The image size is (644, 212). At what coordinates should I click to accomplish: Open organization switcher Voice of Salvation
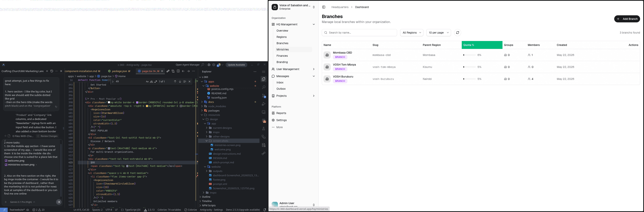coord(293,7)
